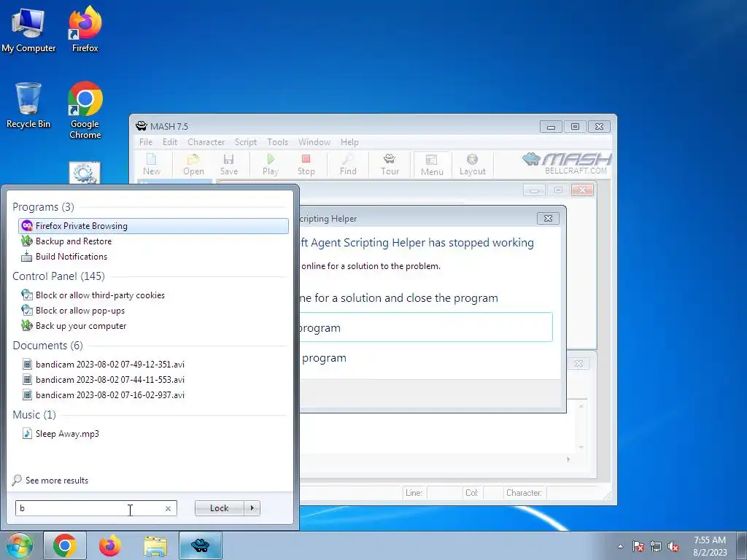Click the Control Panel (145) header
747x560 pixels.
tap(58, 276)
